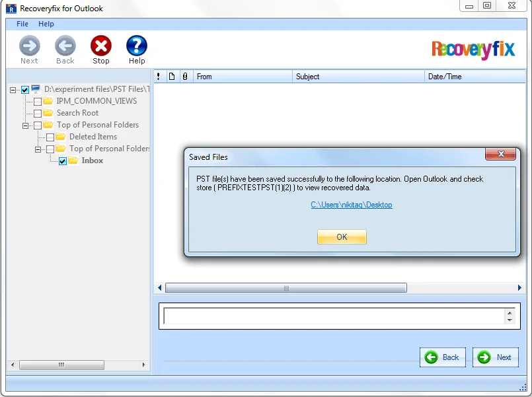Click the Inbox folder icon
The image size is (532, 397).
coord(73,161)
